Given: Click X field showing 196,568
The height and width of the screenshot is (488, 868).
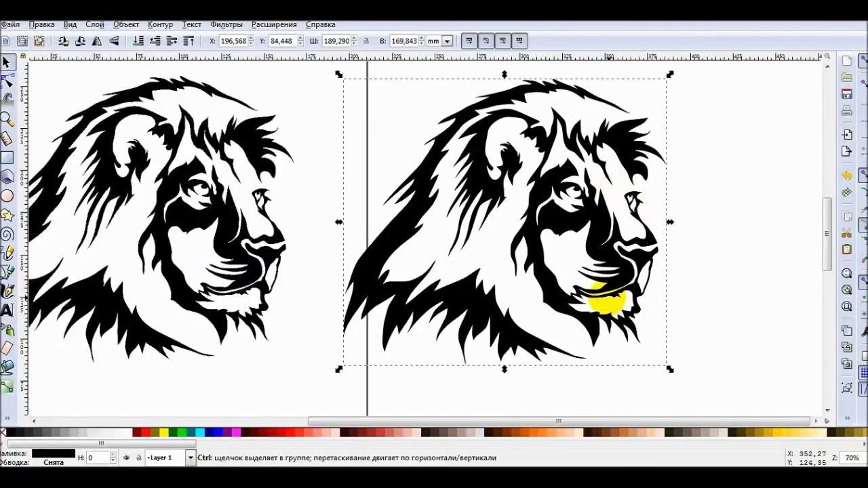Looking at the screenshot, I should click(x=233, y=41).
